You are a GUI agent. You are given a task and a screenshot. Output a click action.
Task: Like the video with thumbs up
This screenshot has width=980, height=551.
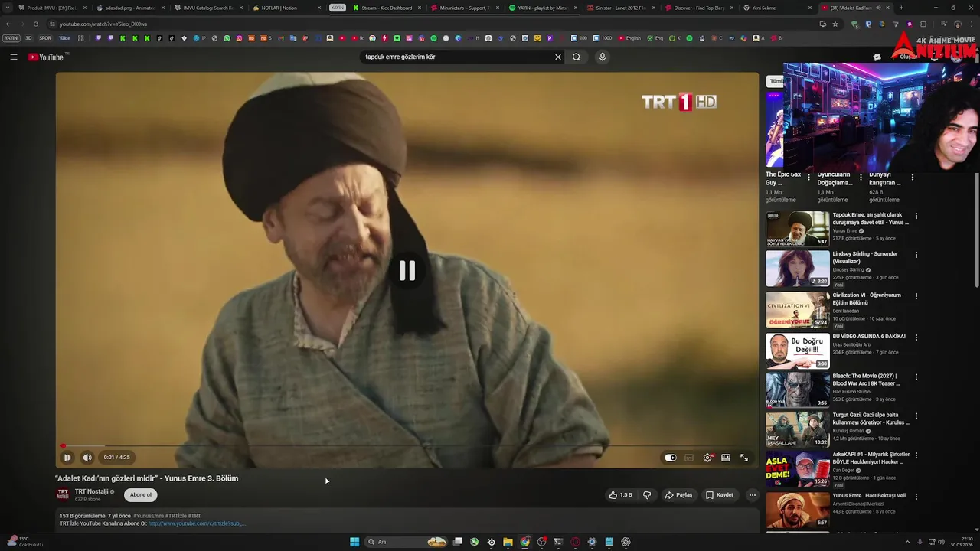point(620,495)
